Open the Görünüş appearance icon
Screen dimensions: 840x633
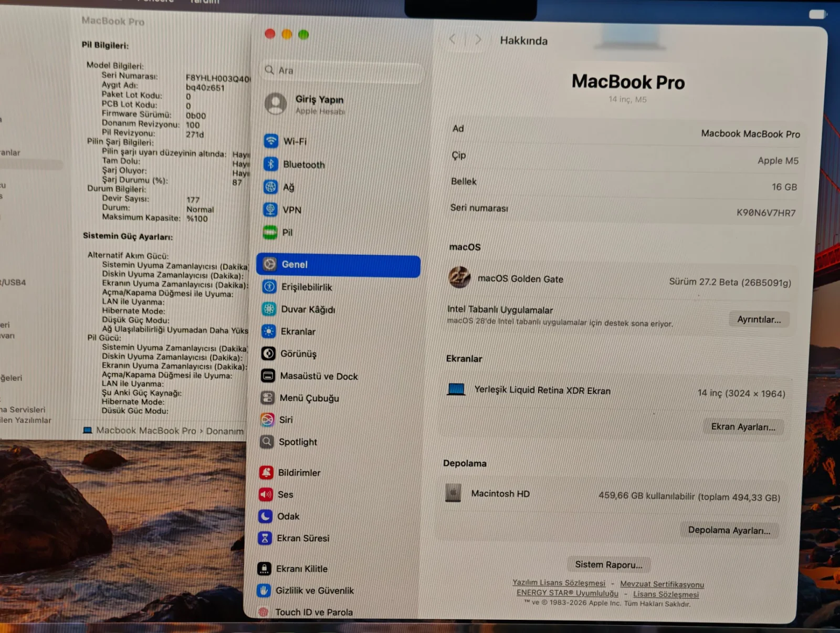268,354
